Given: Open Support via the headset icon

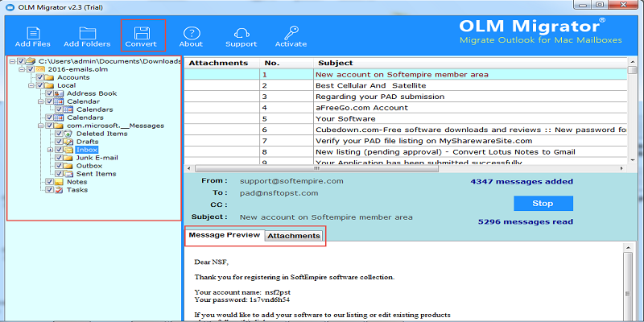Looking at the screenshot, I should (x=241, y=33).
